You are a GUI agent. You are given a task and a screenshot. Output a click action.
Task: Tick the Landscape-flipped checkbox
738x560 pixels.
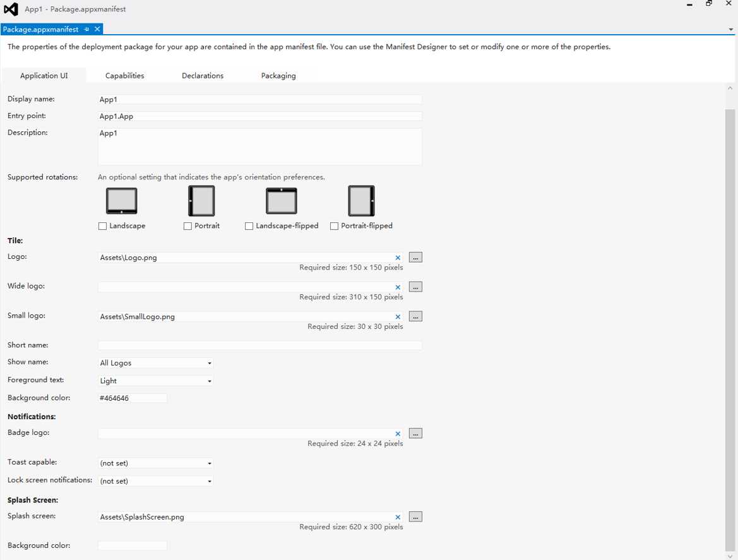pyautogui.click(x=249, y=226)
